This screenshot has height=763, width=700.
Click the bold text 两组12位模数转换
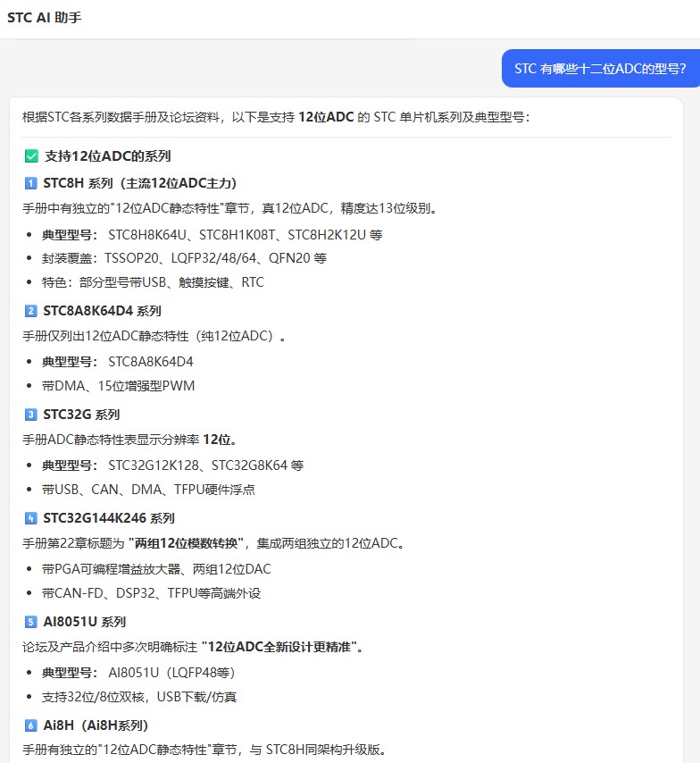tap(186, 543)
